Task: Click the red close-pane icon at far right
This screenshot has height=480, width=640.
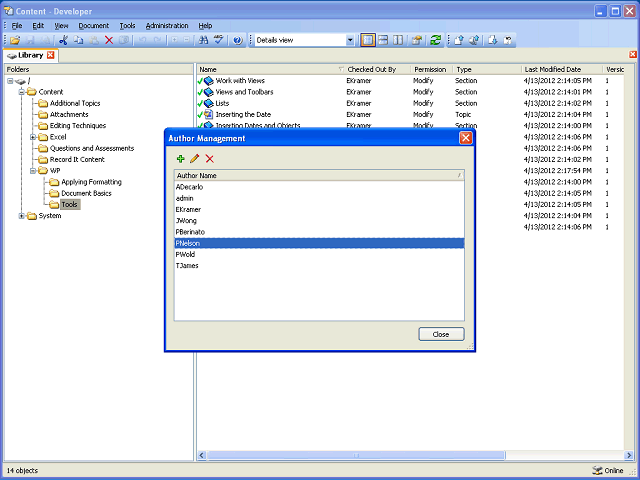Action: [x=633, y=55]
